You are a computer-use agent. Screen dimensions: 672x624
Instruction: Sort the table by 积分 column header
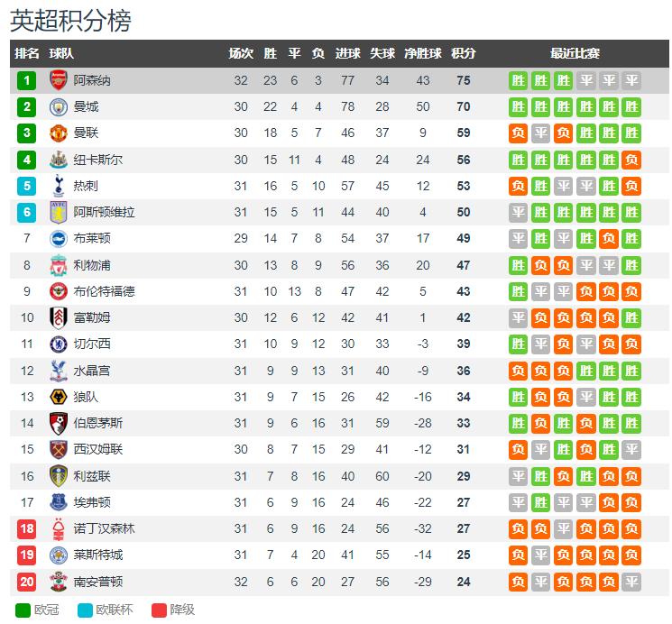point(464,53)
